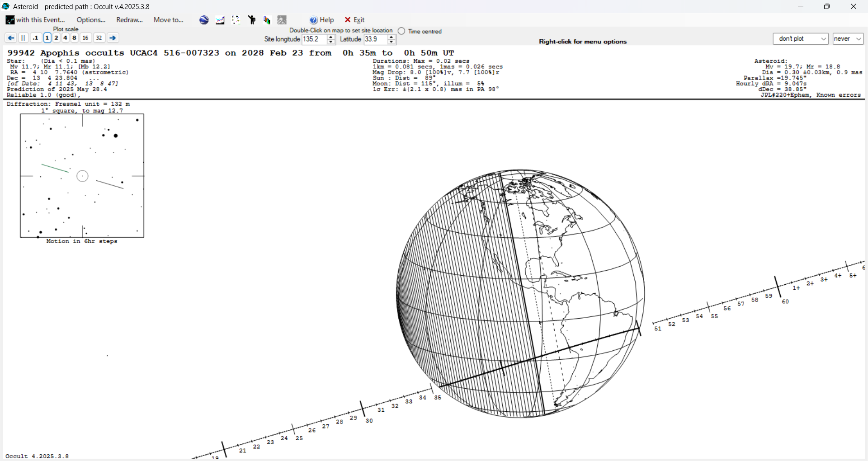Open the Options... menu

click(91, 20)
